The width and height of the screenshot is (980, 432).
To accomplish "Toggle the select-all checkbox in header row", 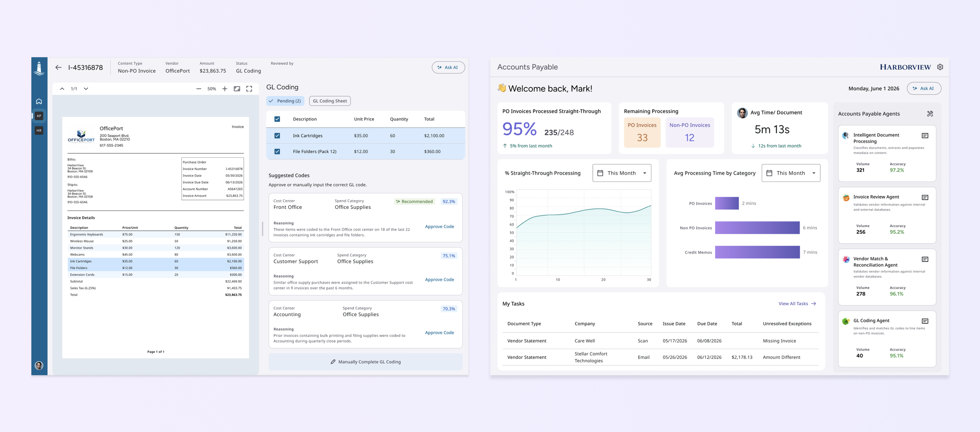I will pos(277,119).
